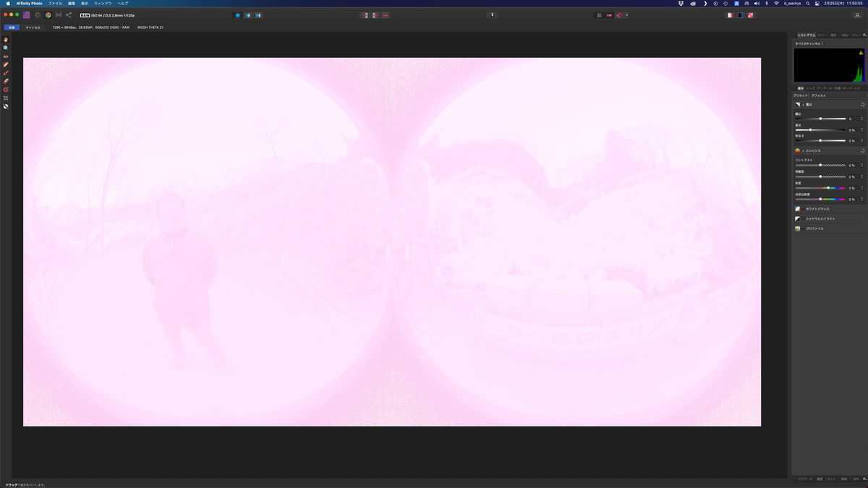Select the Blemish Removal tool
Viewport: 868px width, 488px height.
[5, 64]
